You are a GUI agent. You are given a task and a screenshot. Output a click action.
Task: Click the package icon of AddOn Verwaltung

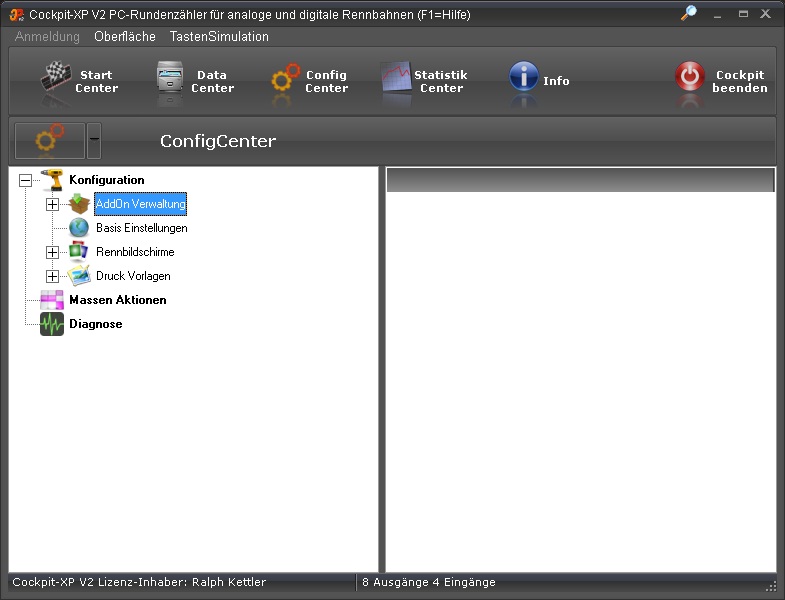click(x=79, y=204)
